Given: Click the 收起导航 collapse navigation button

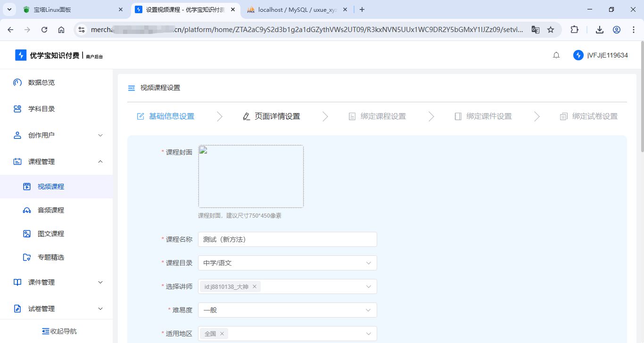Looking at the screenshot, I should tap(59, 331).
